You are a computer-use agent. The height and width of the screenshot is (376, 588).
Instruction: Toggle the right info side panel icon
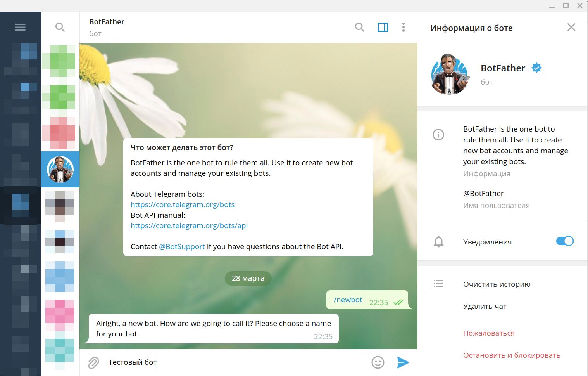pyautogui.click(x=383, y=27)
